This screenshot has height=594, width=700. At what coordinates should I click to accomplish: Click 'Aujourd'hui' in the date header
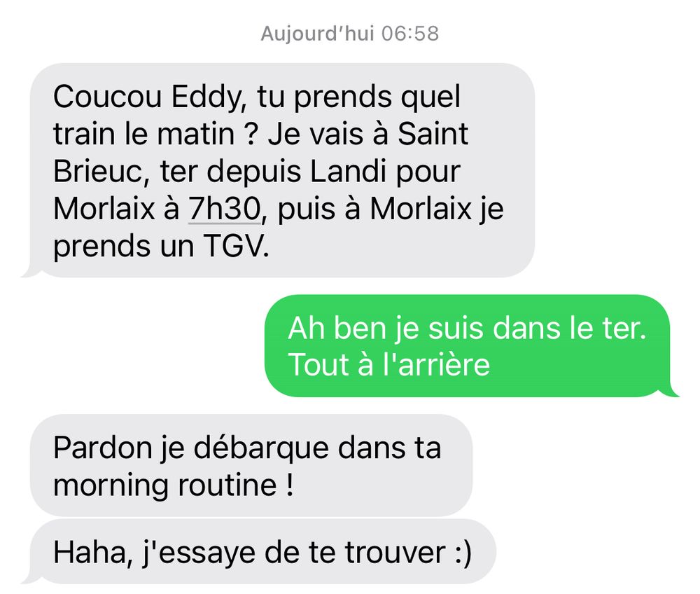tap(317, 34)
